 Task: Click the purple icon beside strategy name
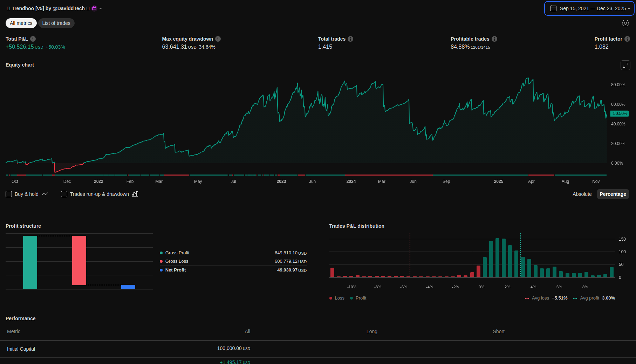pyautogui.click(x=94, y=8)
